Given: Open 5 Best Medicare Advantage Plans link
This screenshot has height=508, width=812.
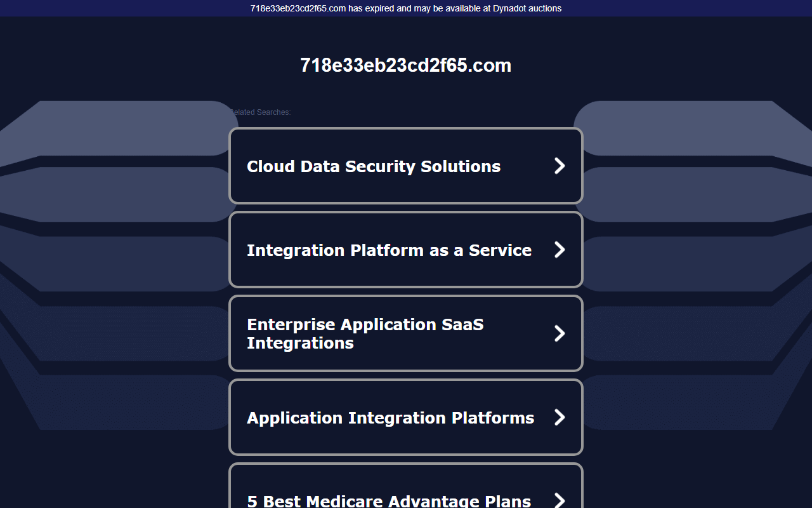Looking at the screenshot, I should coord(405,486).
